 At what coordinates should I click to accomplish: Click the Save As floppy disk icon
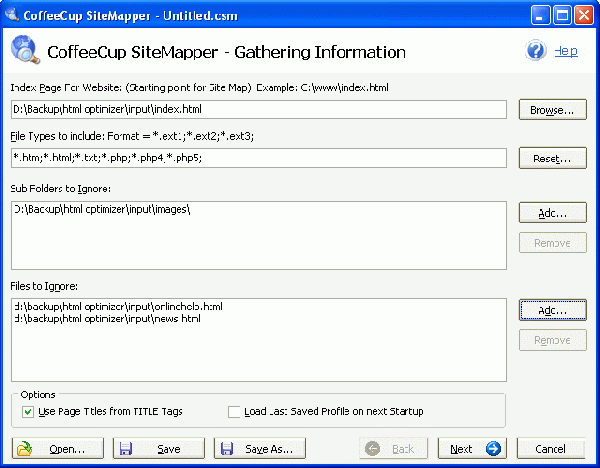227,448
